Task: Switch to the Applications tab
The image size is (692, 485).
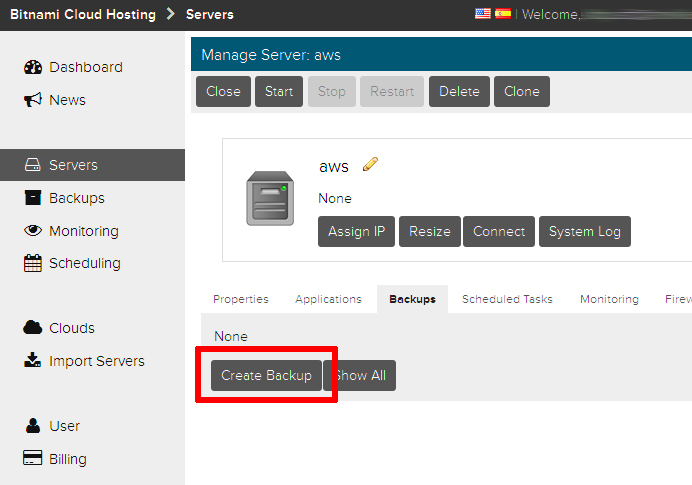Action: [x=328, y=299]
